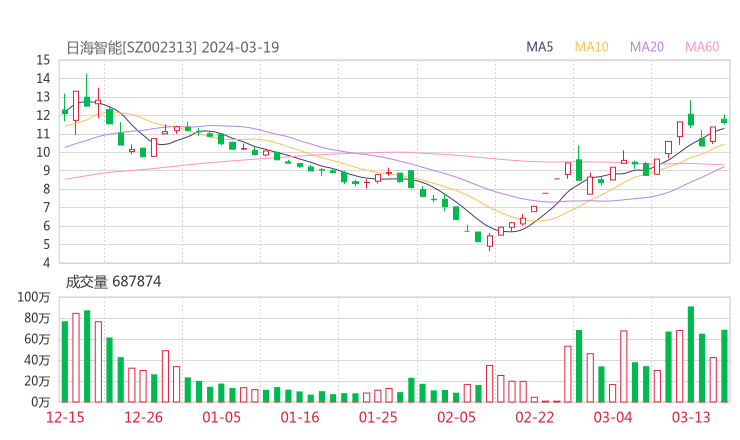Click the MA60 legend label

pyautogui.click(x=702, y=47)
